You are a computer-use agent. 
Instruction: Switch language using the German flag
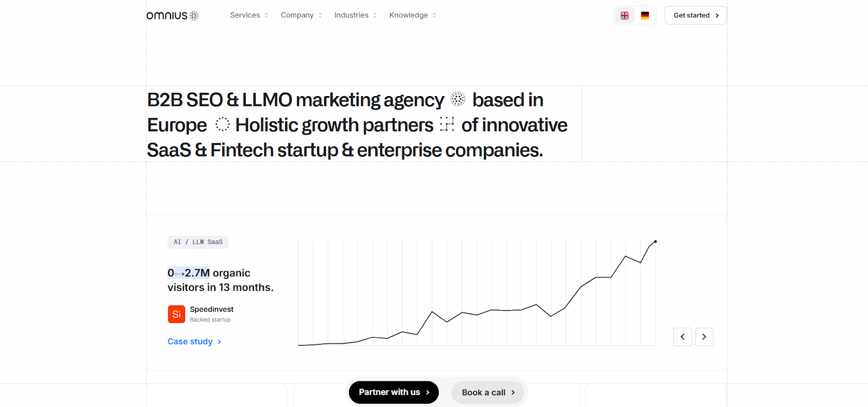644,15
